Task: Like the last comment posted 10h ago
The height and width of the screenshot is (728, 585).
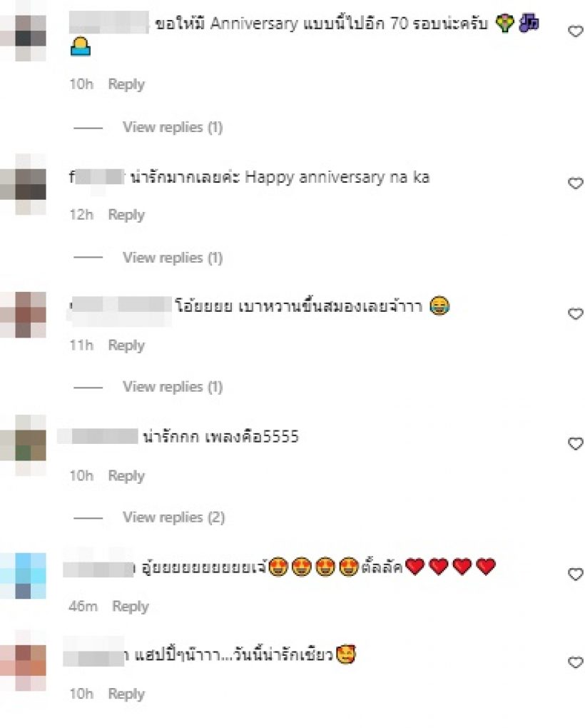Action: 575,662
